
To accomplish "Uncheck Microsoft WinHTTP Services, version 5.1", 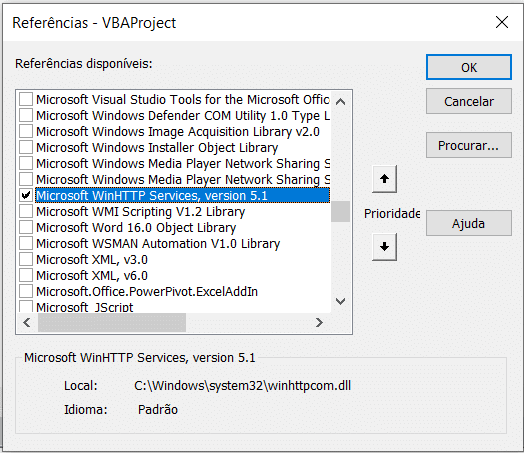I will pyautogui.click(x=26, y=195).
